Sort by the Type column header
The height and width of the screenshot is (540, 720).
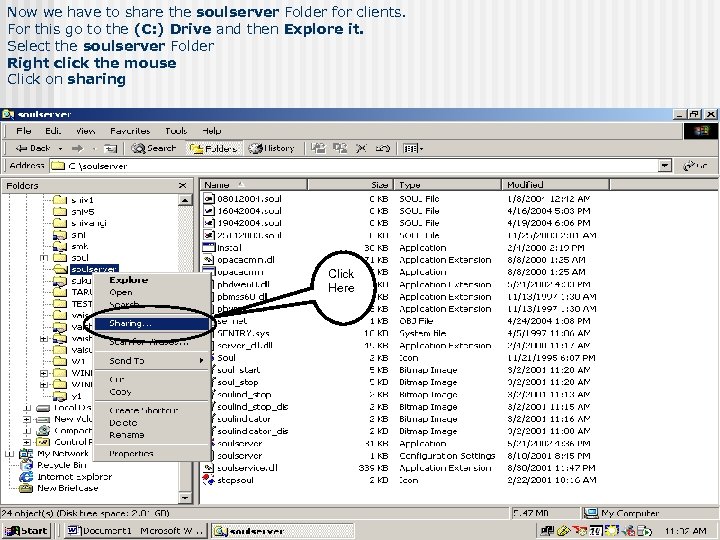(x=448, y=185)
